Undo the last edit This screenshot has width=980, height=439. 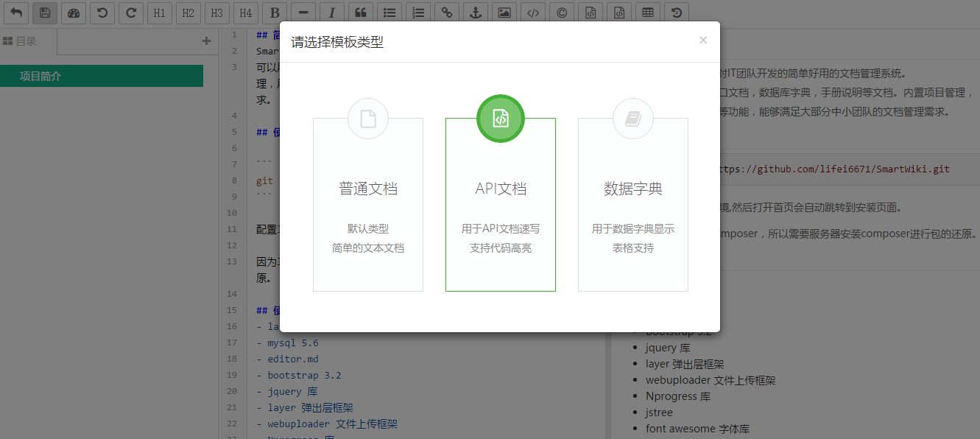pos(102,13)
